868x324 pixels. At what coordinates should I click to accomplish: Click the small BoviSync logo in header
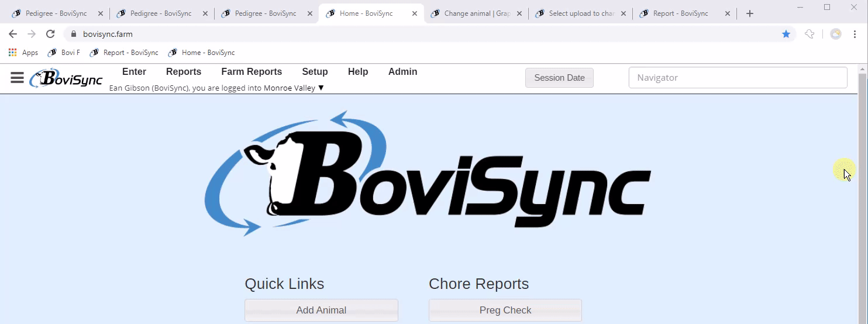tap(66, 78)
